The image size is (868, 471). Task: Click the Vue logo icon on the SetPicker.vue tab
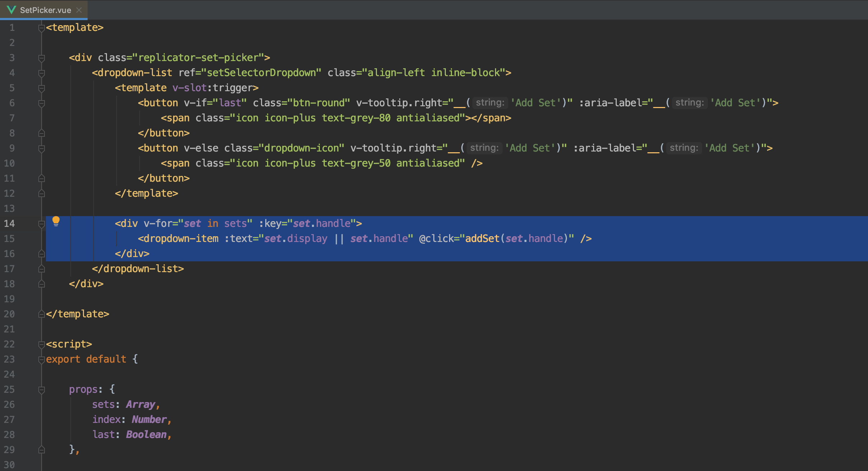(12, 10)
